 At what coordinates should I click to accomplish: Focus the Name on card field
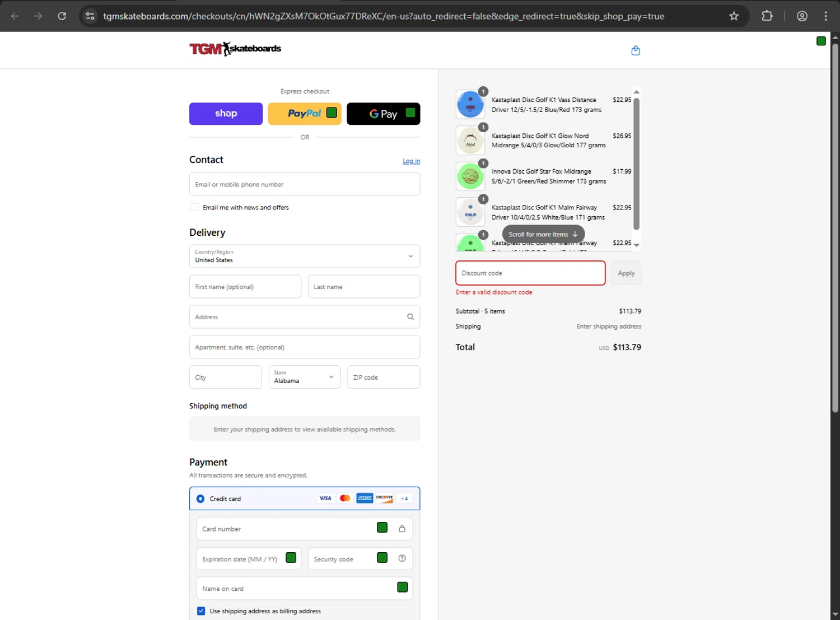(x=305, y=589)
